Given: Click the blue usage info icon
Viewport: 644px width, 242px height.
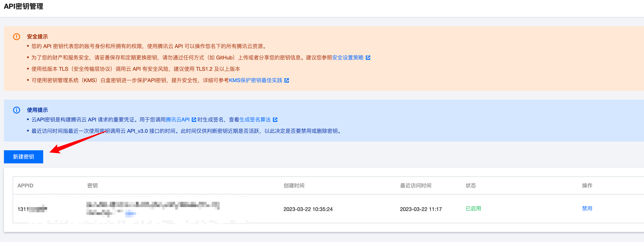Looking at the screenshot, I should click(x=17, y=110).
